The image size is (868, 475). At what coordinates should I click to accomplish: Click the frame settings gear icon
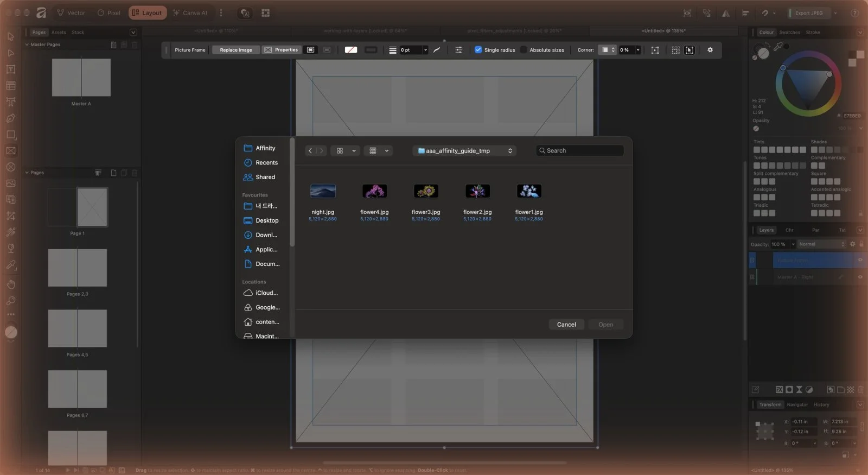pos(710,50)
